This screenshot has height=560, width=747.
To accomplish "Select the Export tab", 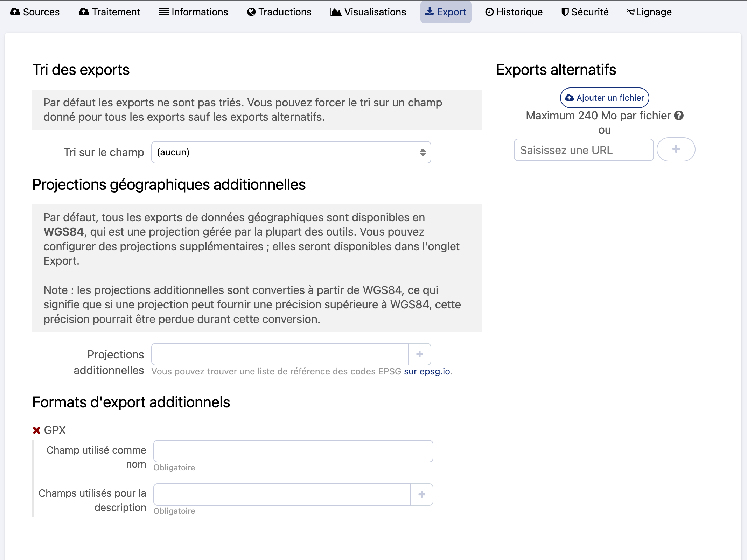I will pyautogui.click(x=446, y=12).
